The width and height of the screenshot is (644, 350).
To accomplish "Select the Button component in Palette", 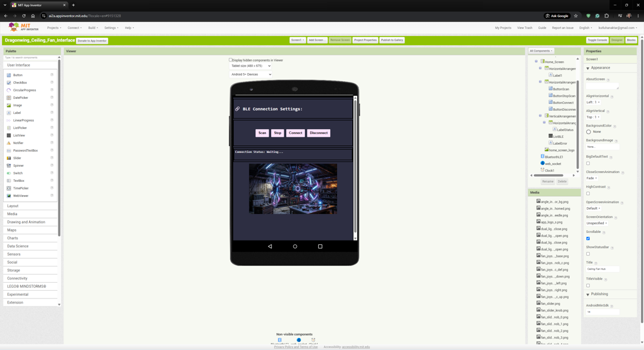I will pos(18,75).
